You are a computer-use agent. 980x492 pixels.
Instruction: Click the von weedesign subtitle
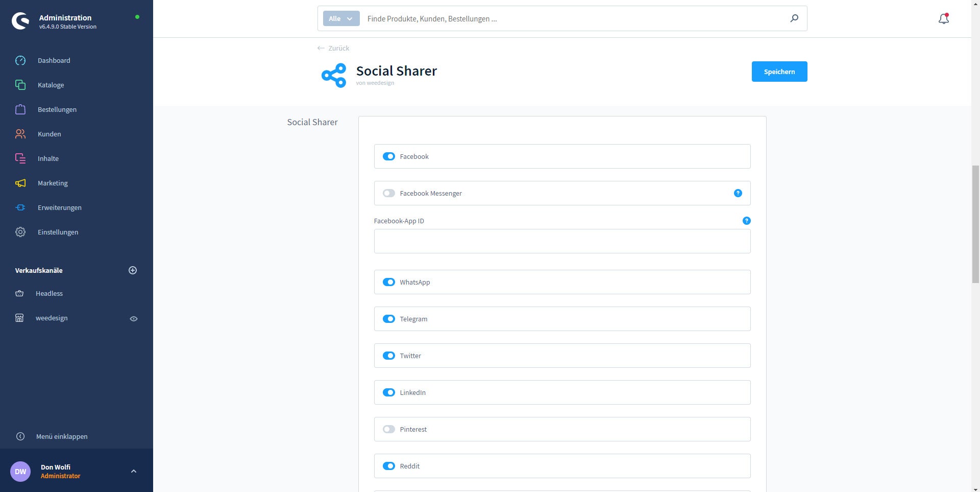pyautogui.click(x=375, y=83)
